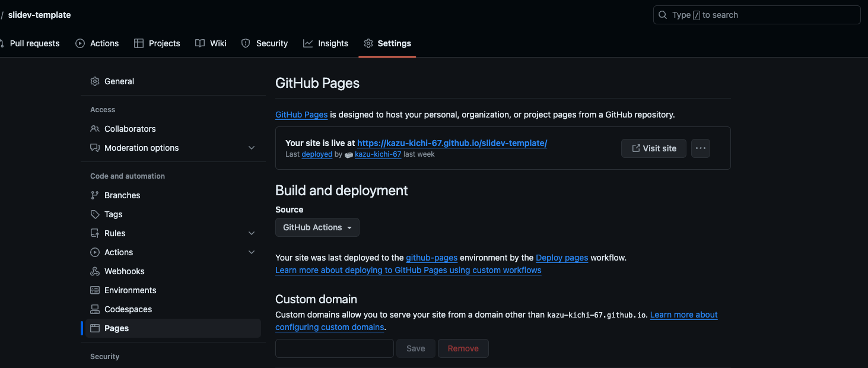Open the Wiki tab

[x=211, y=43]
